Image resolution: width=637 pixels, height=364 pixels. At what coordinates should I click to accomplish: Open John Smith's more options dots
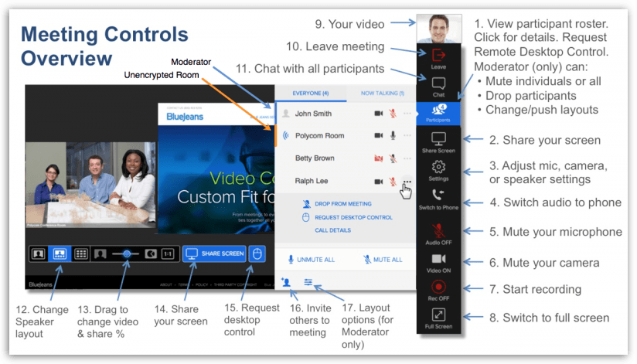[407, 114]
